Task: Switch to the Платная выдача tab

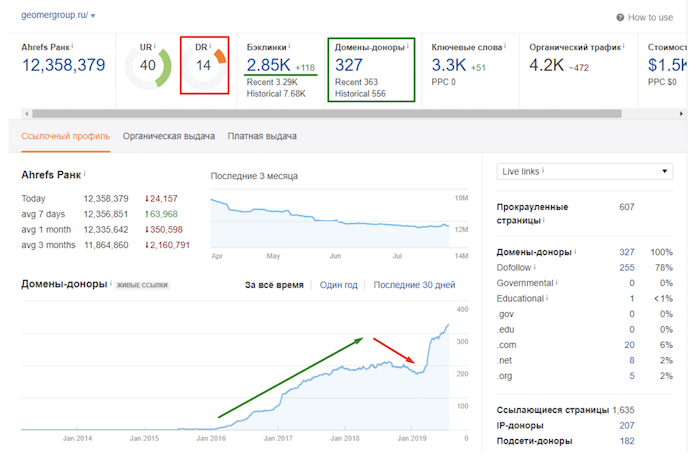Action: pos(262,136)
